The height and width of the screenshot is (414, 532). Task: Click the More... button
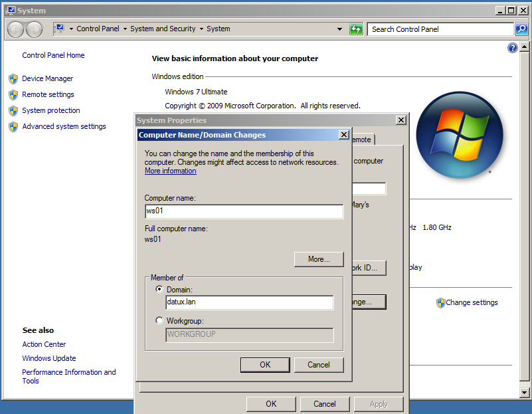(x=319, y=259)
